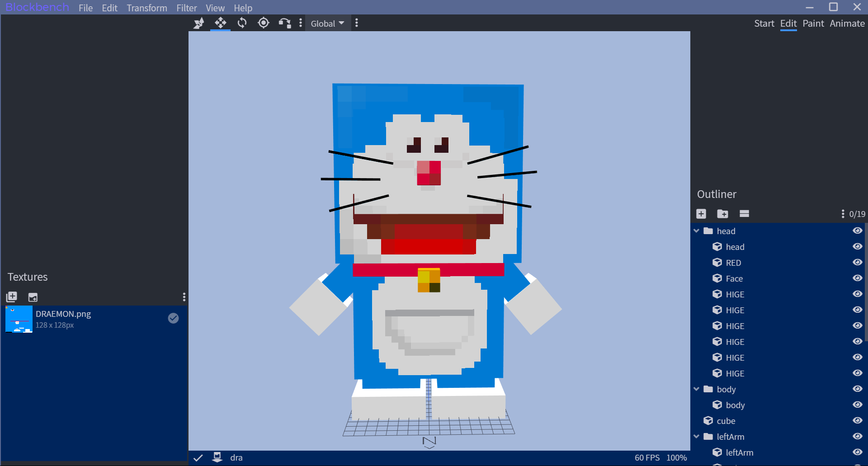
Task: Select the leftArm group folder row
Action: click(778, 437)
